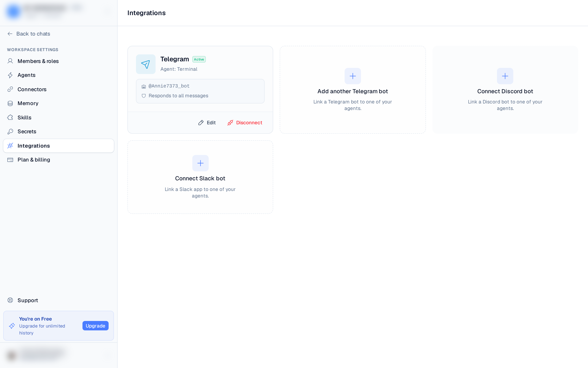
Task: Open the Secrets settings page
Action: [x=59, y=132]
